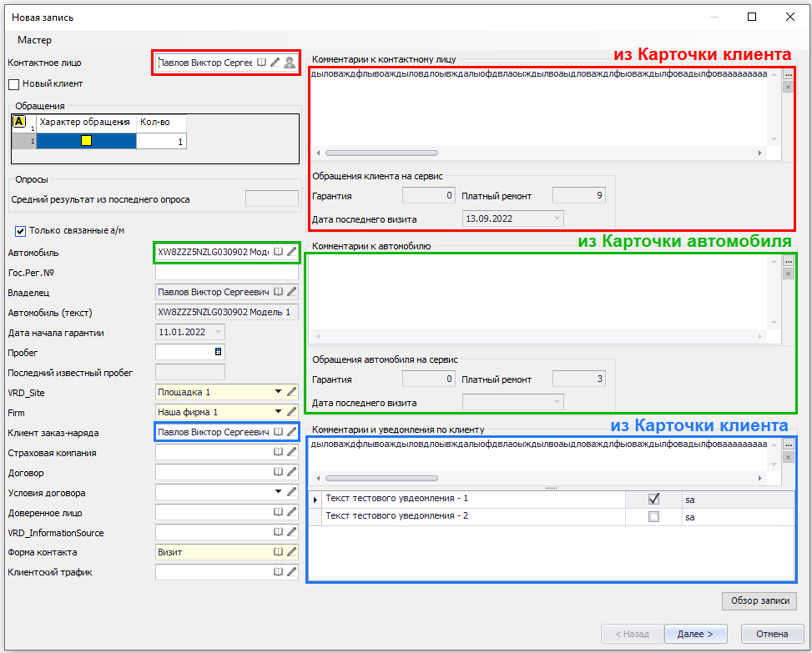Open Условия договора dropdown arrow
Screen dimensions: 812x653
276,492
